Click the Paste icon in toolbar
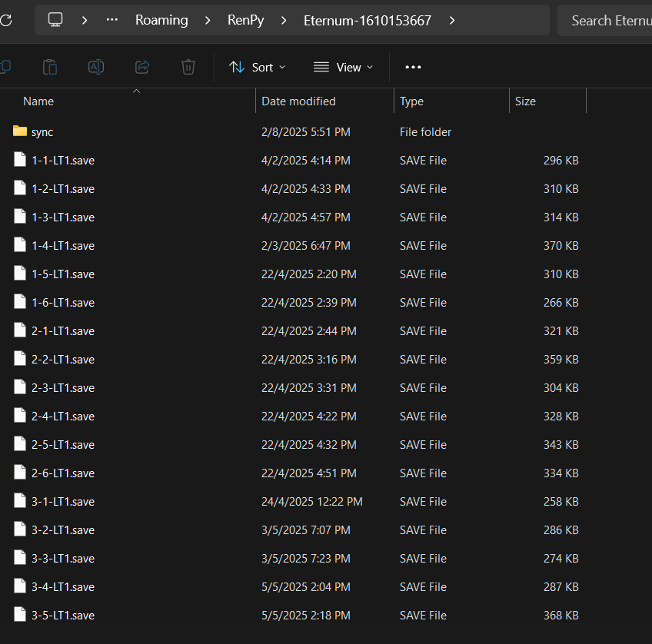Image resolution: width=652 pixels, height=644 pixels. tap(50, 67)
